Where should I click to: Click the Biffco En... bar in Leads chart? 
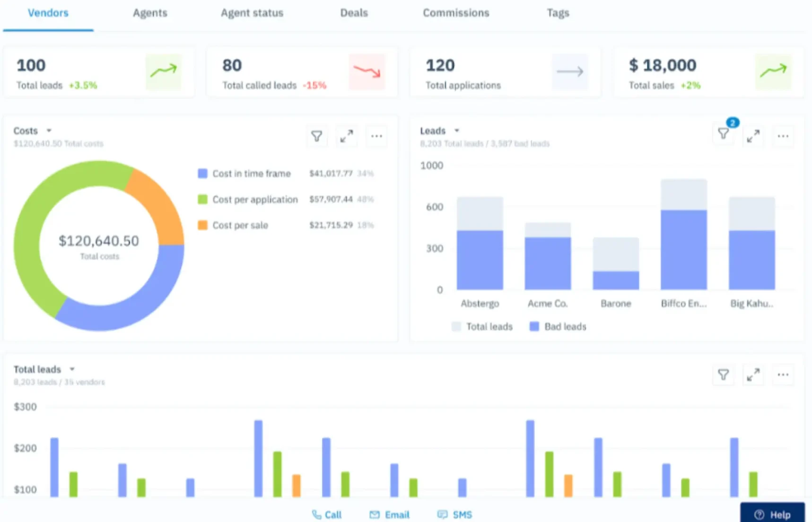(x=684, y=234)
